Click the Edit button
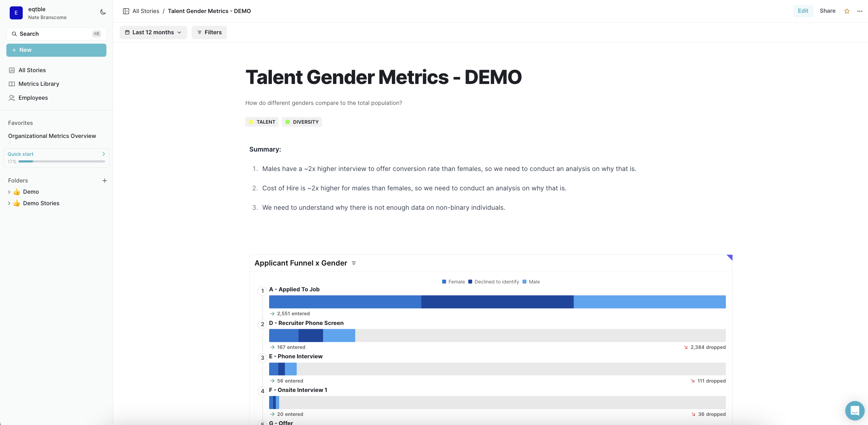This screenshot has height=425, width=868. [x=803, y=11]
